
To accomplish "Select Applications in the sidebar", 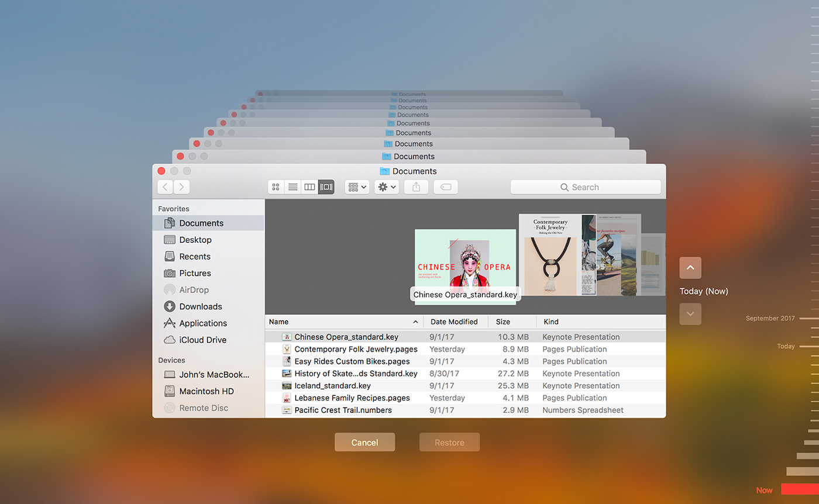I will [202, 323].
